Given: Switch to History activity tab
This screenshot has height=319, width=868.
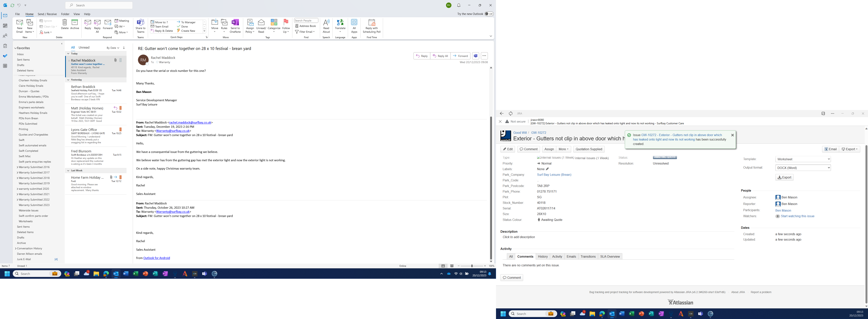Looking at the screenshot, I should [542, 256].
